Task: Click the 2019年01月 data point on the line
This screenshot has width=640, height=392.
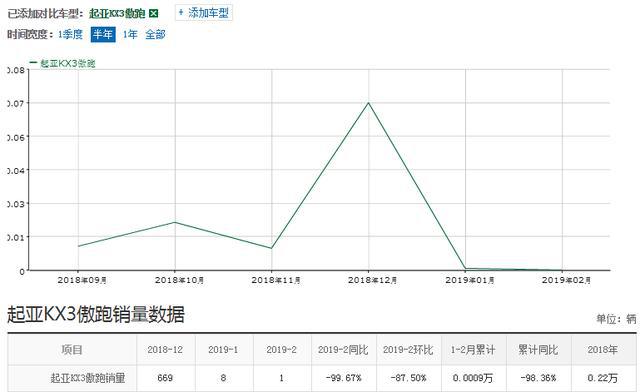Action: pos(465,269)
